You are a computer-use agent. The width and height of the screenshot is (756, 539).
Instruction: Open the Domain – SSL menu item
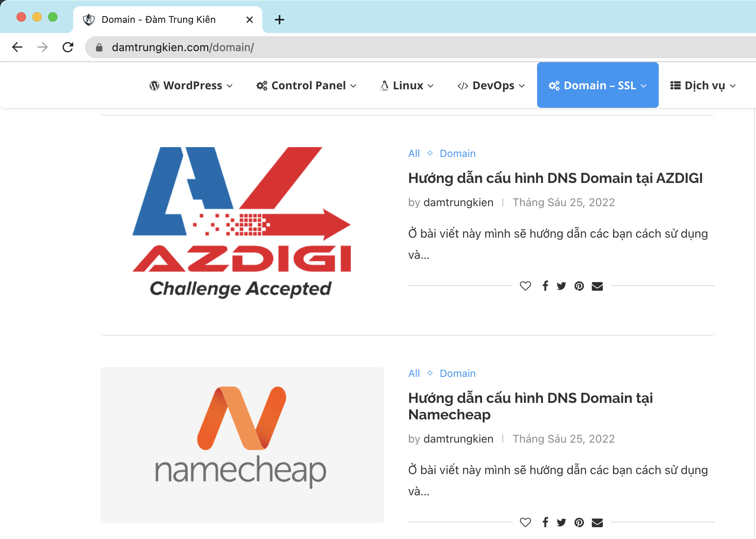coord(598,85)
